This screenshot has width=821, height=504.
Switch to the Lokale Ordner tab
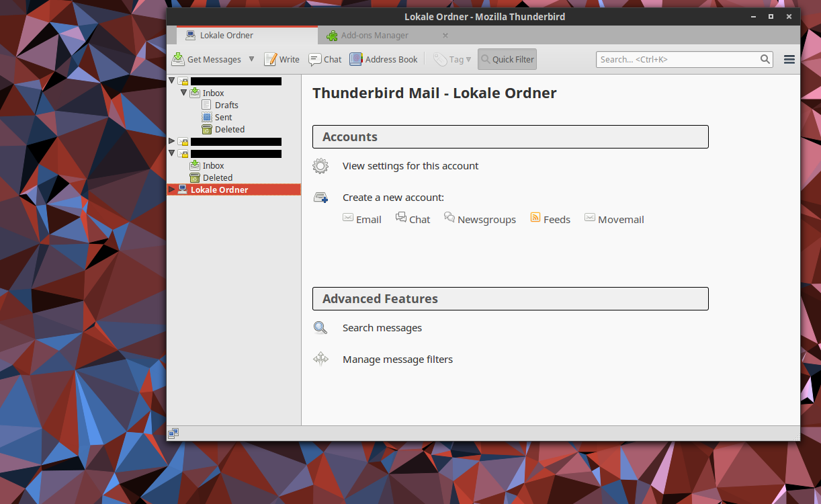[x=247, y=35]
